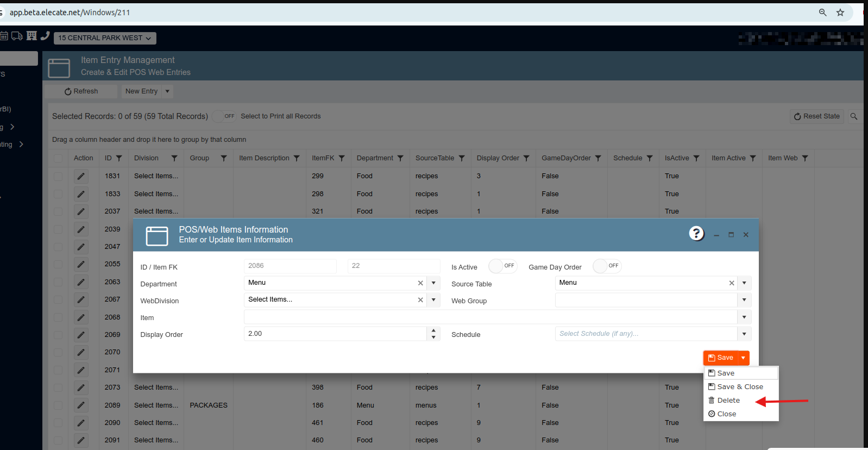This screenshot has height=450, width=868.
Task: Bookmark page with the star icon
Action: pos(840,12)
